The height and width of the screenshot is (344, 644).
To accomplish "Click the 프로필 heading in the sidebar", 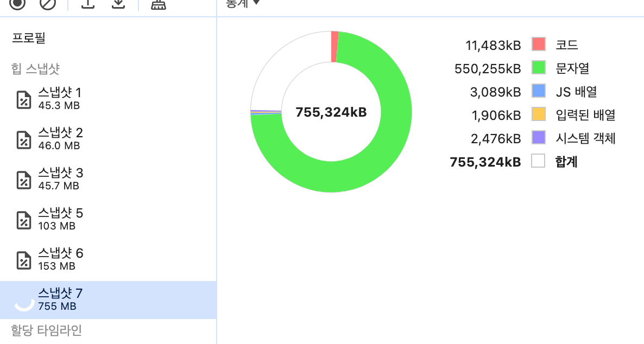I will (28, 38).
